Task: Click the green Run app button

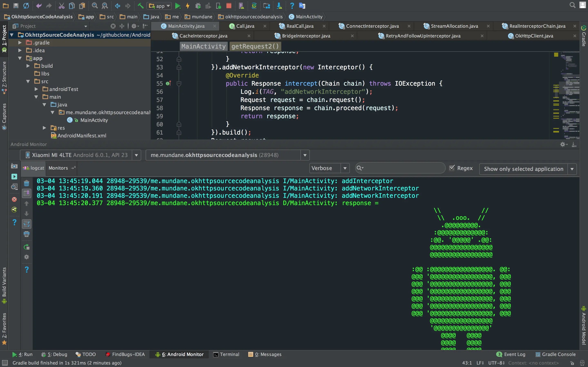Action: 178,6
